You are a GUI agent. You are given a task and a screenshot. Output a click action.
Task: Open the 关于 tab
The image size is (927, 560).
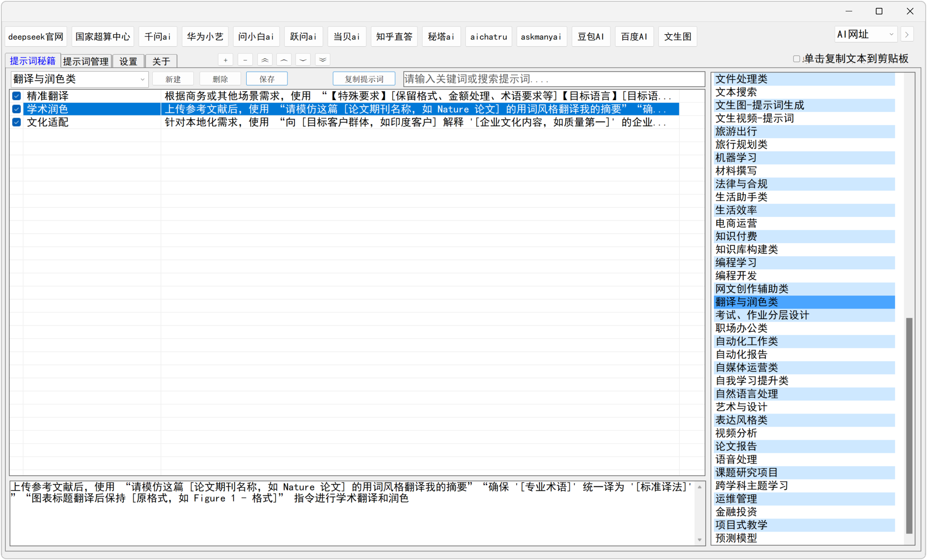pyautogui.click(x=161, y=61)
